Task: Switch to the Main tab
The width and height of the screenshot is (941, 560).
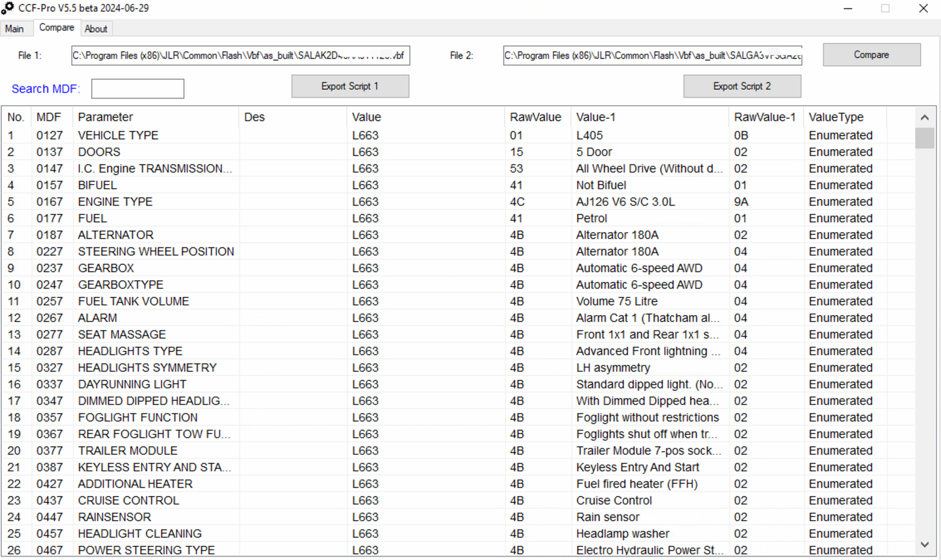Action: pyautogui.click(x=15, y=29)
